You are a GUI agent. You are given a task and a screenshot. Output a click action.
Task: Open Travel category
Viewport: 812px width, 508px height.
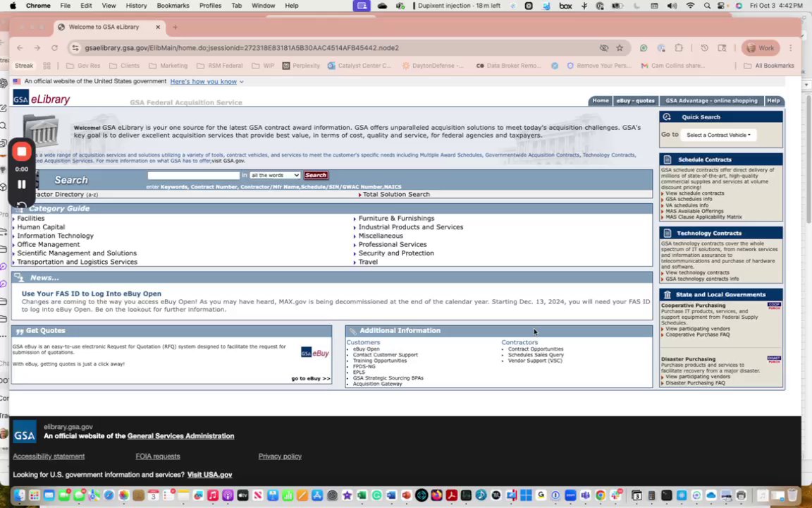368,262
